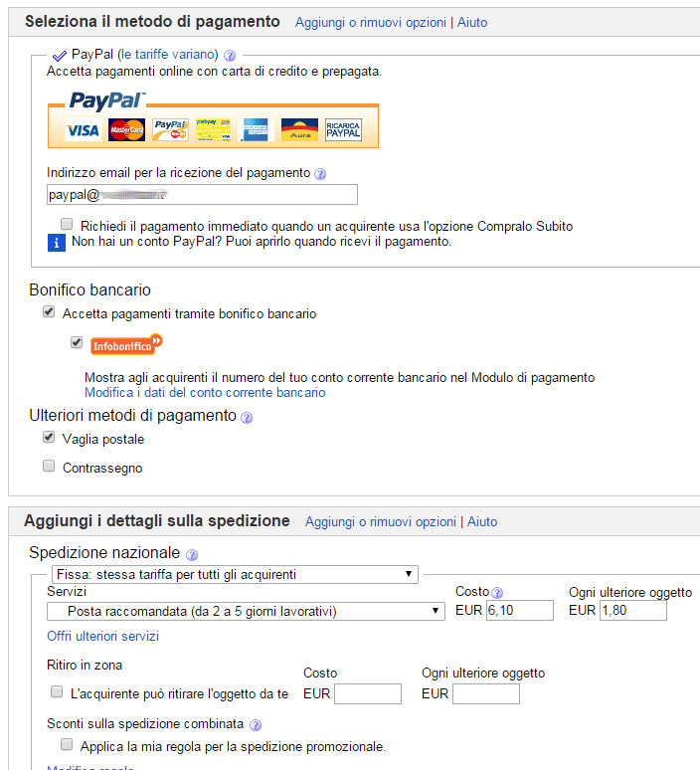The height and width of the screenshot is (770, 700).
Task: Click the help icon beside email address label
Action: pyautogui.click(x=320, y=173)
